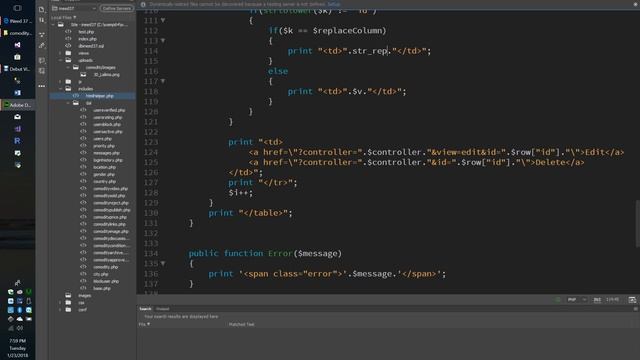Click the Apply Comment toolbar icon

tap(42, 60)
